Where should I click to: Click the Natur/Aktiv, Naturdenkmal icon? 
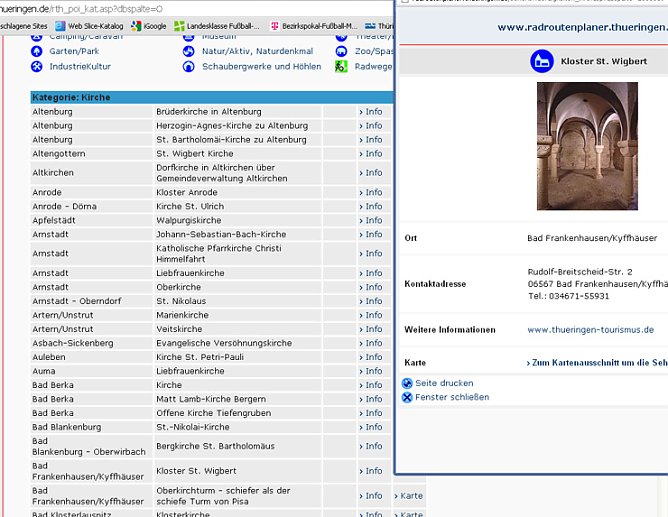(x=189, y=51)
